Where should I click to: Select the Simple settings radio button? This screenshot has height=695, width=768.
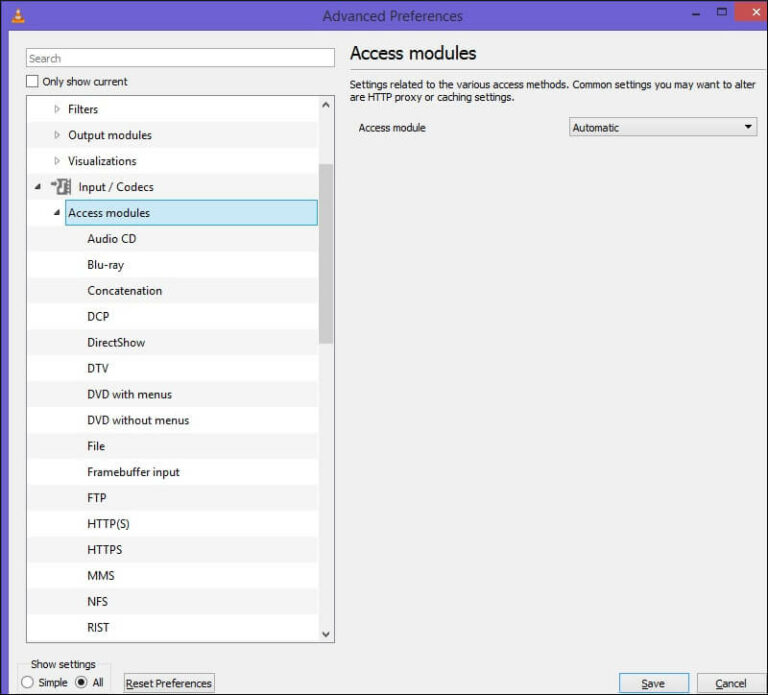pos(27,683)
